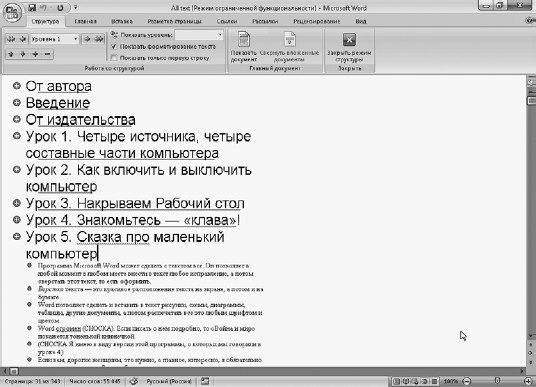Click Русский (Россия) language in status bar
Image resolution: width=536 pixels, height=387 pixels.
[169, 381]
